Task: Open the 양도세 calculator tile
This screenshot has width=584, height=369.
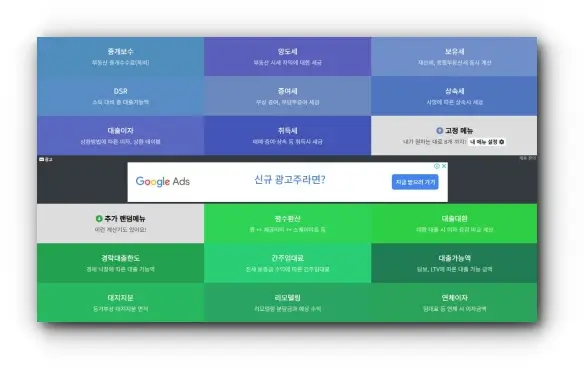Action: 287,57
